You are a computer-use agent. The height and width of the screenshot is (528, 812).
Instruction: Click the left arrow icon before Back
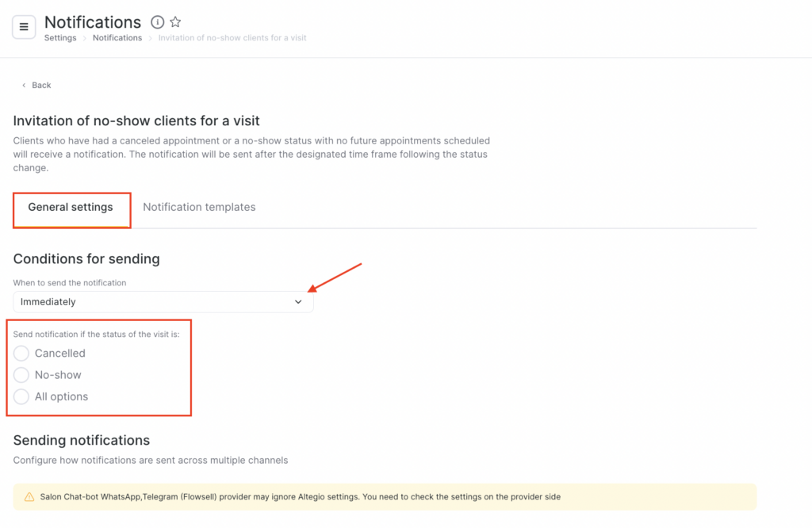[24, 86]
